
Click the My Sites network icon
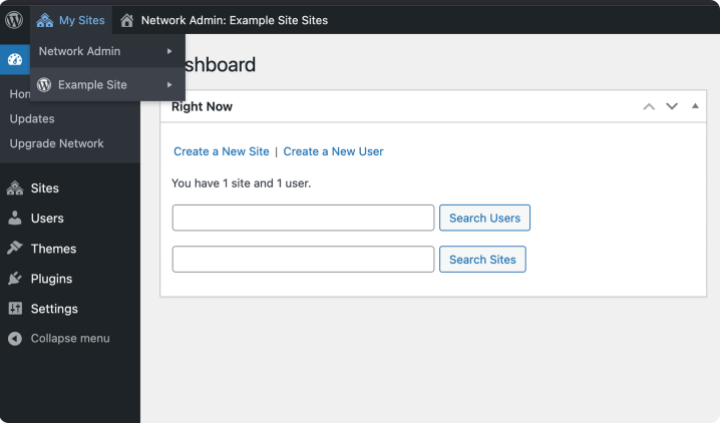(45, 20)
